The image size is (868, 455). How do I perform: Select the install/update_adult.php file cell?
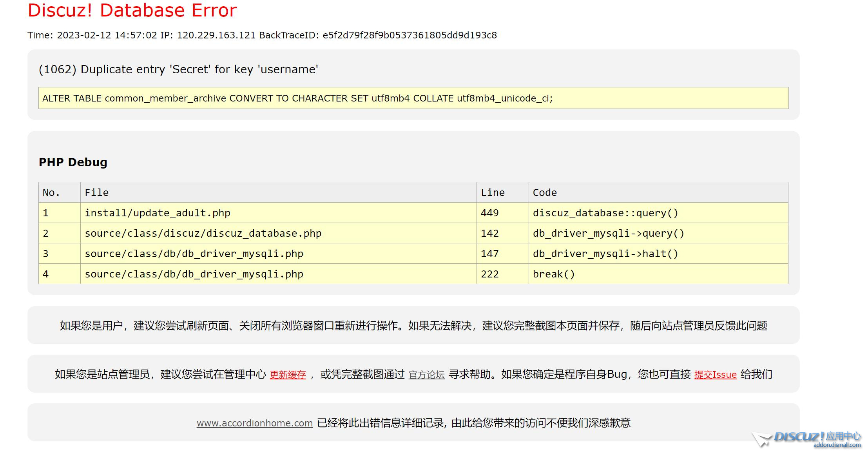pyautogui.click(x=158, y=213)
